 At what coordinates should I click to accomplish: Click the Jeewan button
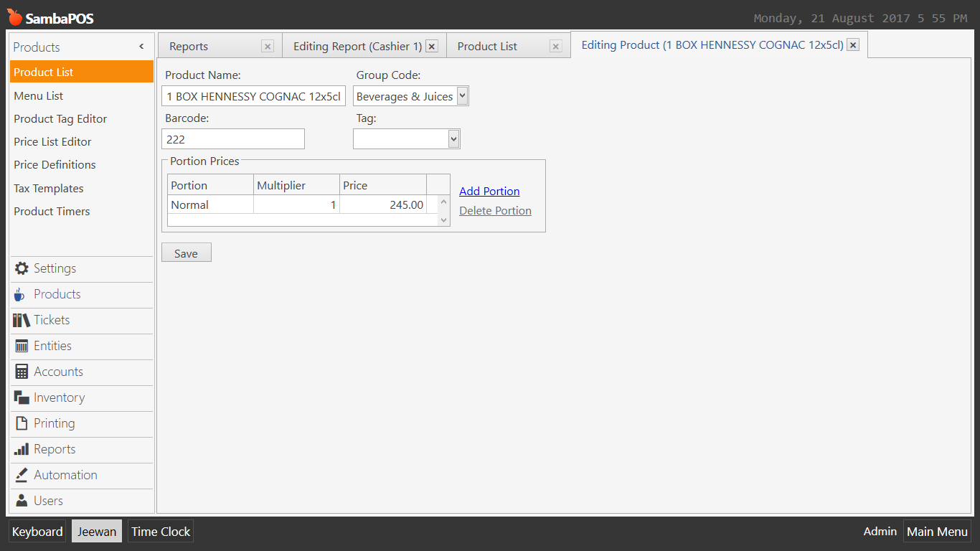pos(97,532)
